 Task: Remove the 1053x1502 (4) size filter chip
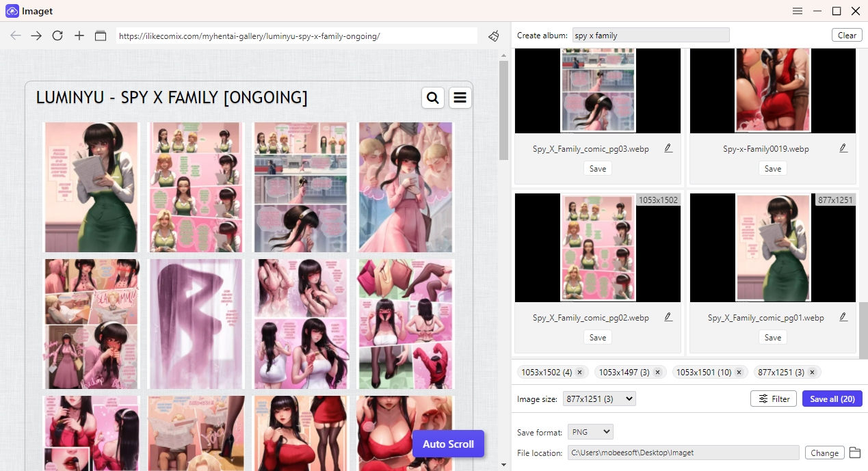(x=579, y=373)
